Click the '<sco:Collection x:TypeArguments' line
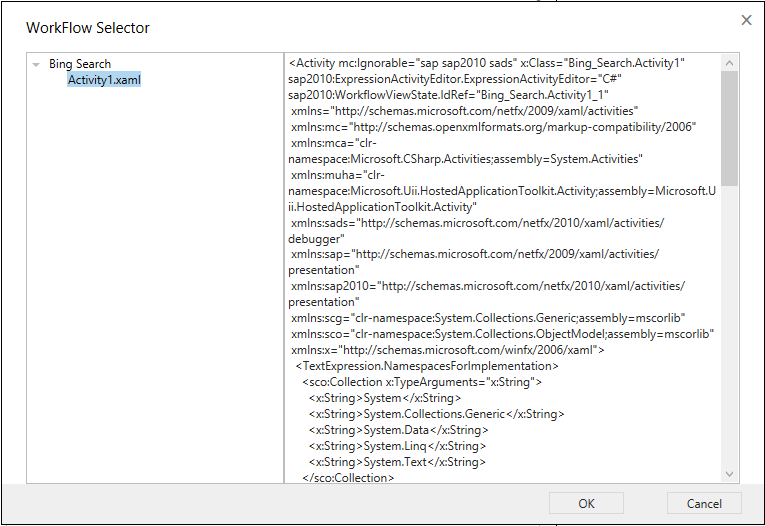The width and height of the screenshot is (765, 526). point(422,382)
